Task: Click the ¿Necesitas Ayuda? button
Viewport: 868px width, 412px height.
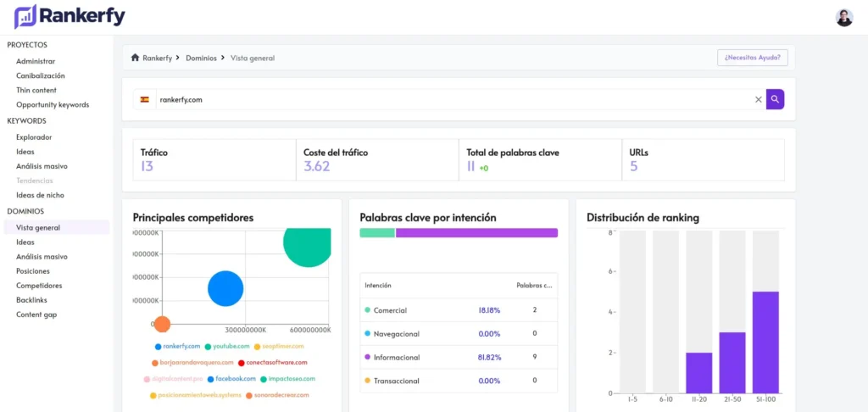Action: 753,58
